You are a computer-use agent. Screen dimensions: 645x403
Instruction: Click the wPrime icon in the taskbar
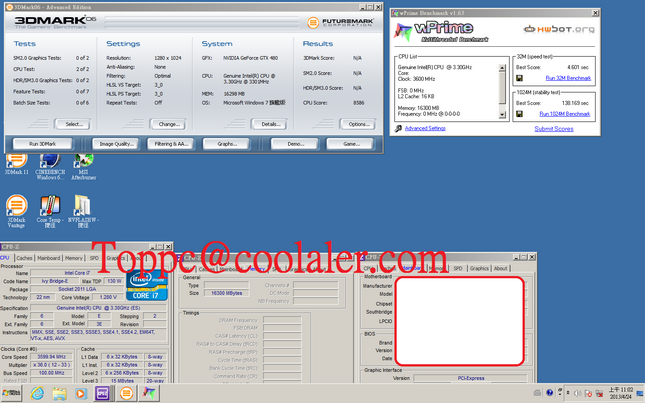(x=149, y=394)
